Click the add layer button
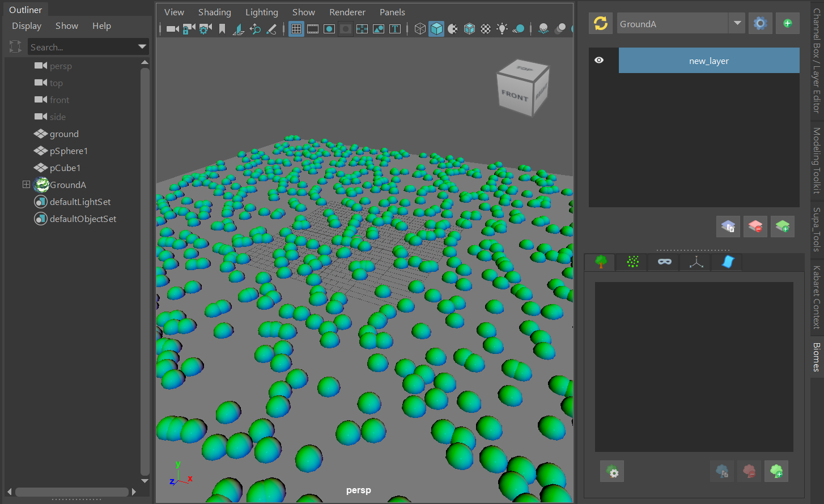Image resolution: width=824 pixels, height=504 pixels. 783,227
